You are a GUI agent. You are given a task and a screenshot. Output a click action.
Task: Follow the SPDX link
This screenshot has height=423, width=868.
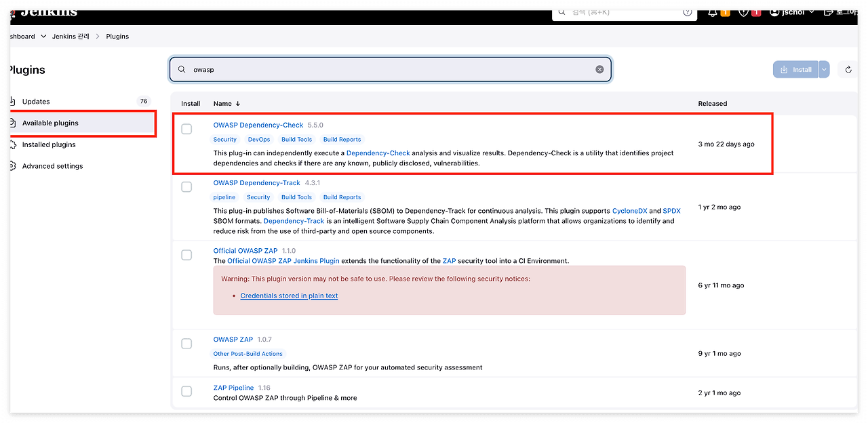[671, 211]
